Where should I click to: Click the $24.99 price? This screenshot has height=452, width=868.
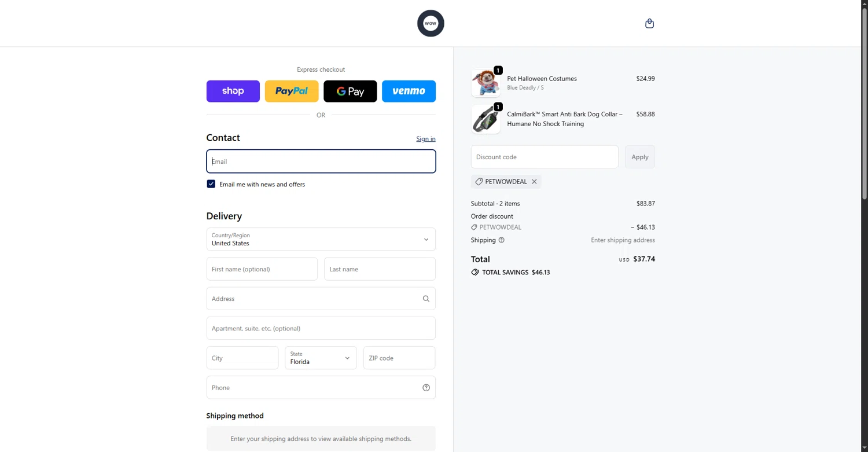click(645, 79)
